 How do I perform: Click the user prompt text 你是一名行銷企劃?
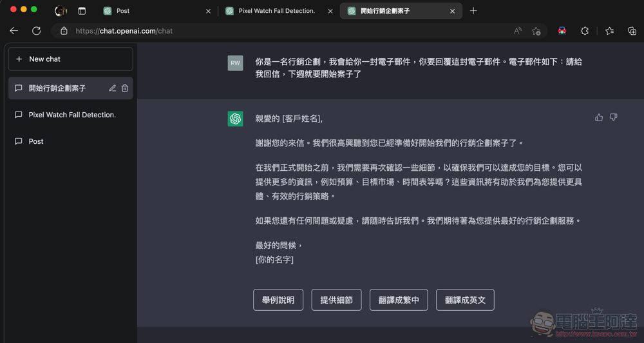coord(419,68)
